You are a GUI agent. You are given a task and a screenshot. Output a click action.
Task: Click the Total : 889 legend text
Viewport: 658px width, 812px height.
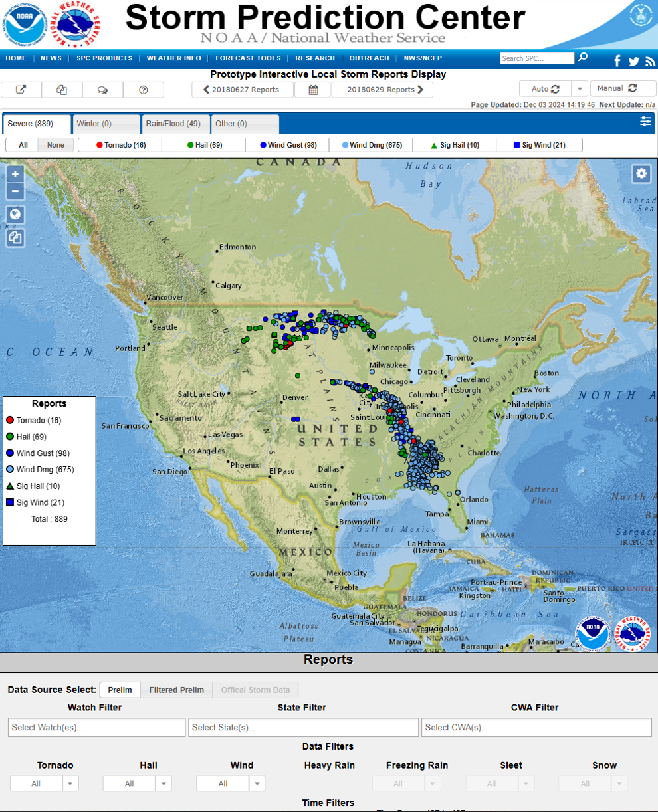pos(49,519)
